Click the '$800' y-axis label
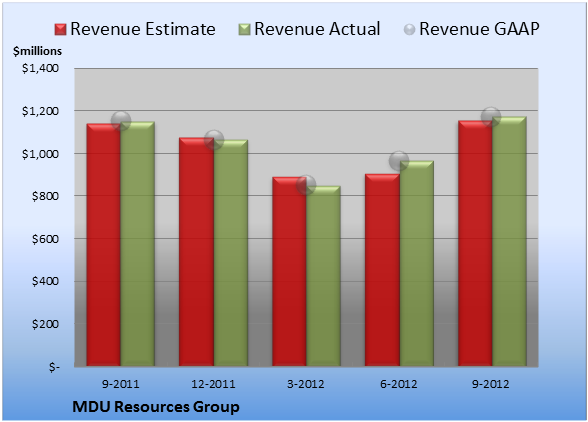 [x=45, y=196]
